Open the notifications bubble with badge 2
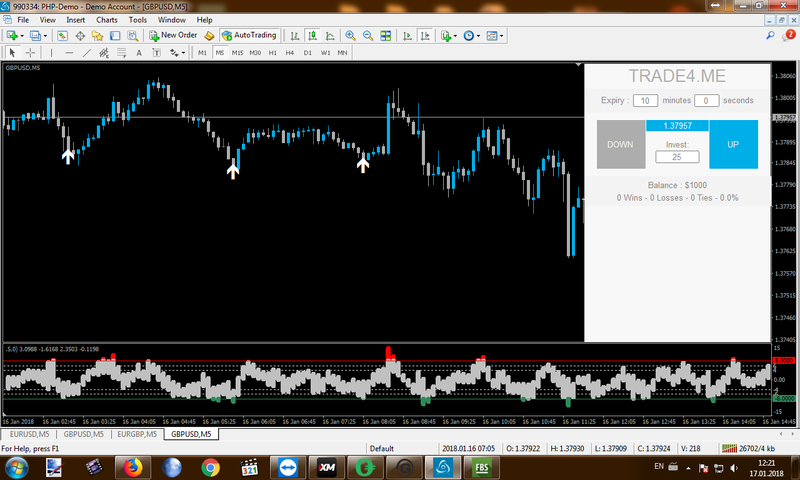 [x=789, y=35]
